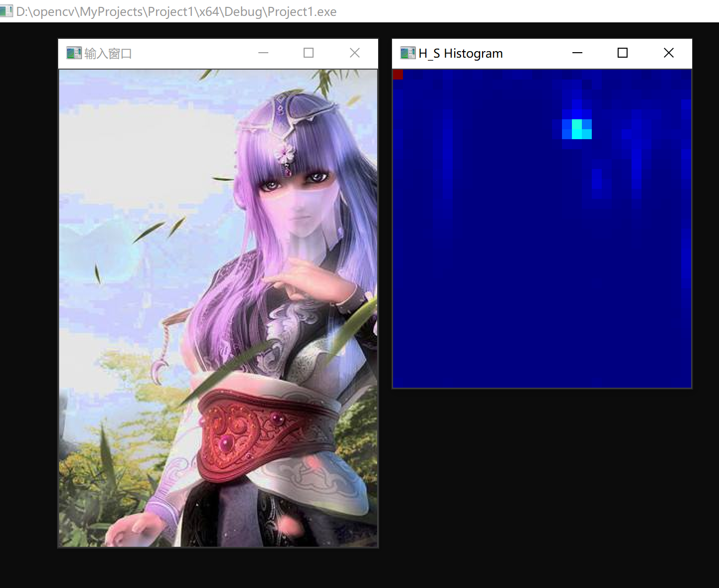Maximize the 输入窗口 window
The image size is (719, 588).
pos(309,53)
